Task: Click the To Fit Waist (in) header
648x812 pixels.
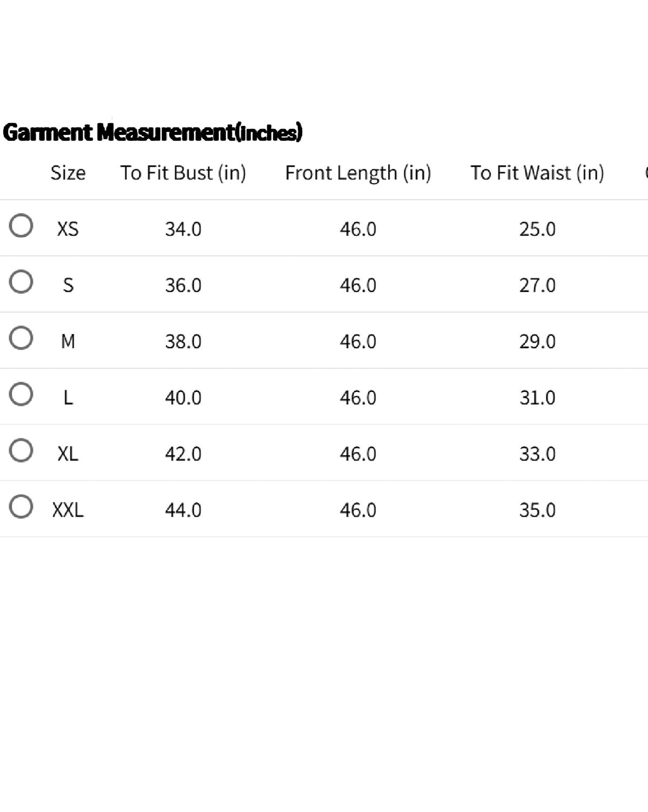Action: coord(537,173)
